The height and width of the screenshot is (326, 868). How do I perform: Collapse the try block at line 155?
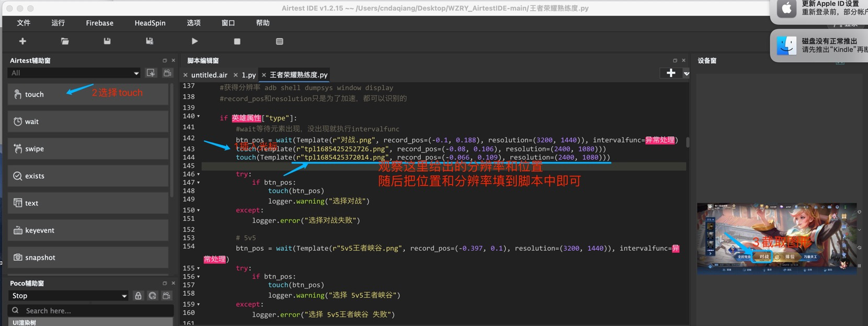(x=198, y=269)
